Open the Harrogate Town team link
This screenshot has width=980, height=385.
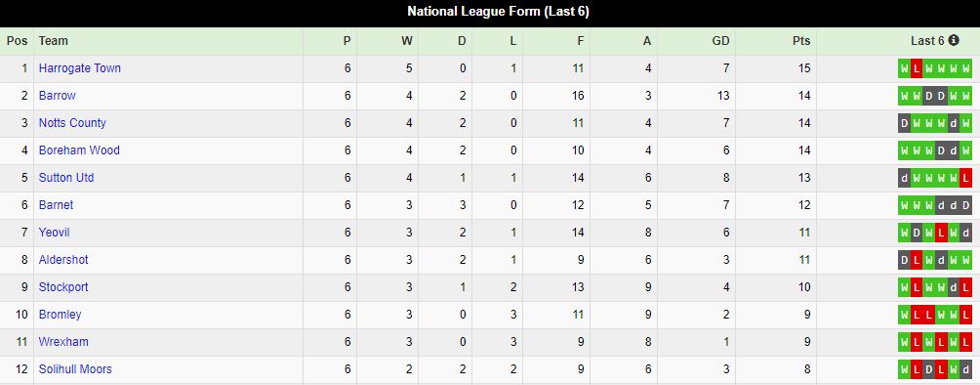[79, 68]
